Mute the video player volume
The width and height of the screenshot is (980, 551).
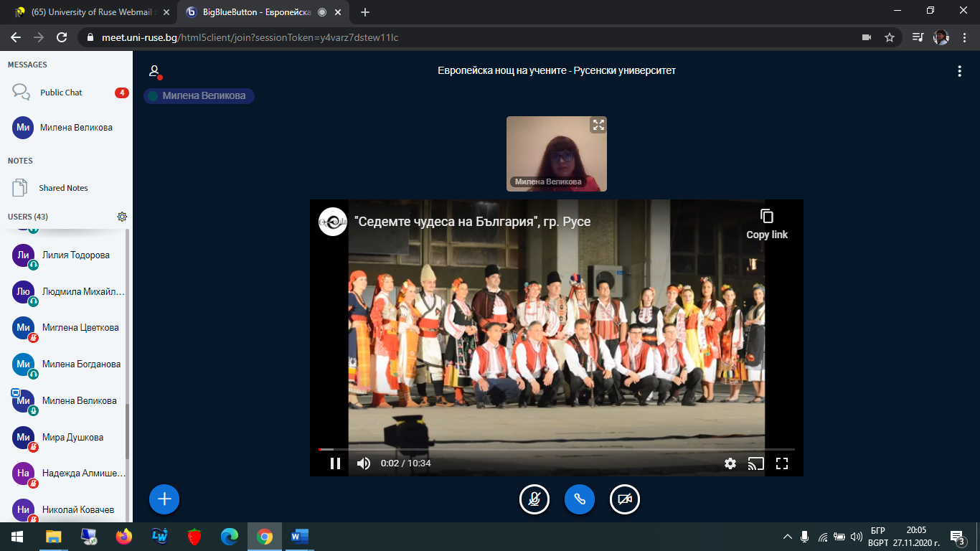pyautogui.click(x=364, y=463)
